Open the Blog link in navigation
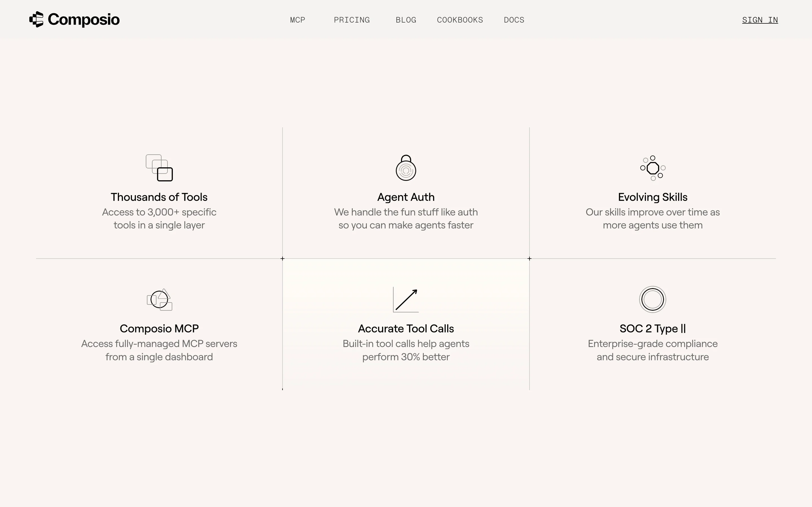This screenshot has width=812, height=507. pos(406,20)
